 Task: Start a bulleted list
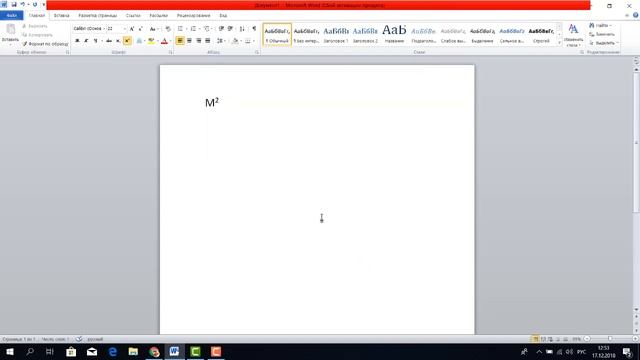click(180, 29)
